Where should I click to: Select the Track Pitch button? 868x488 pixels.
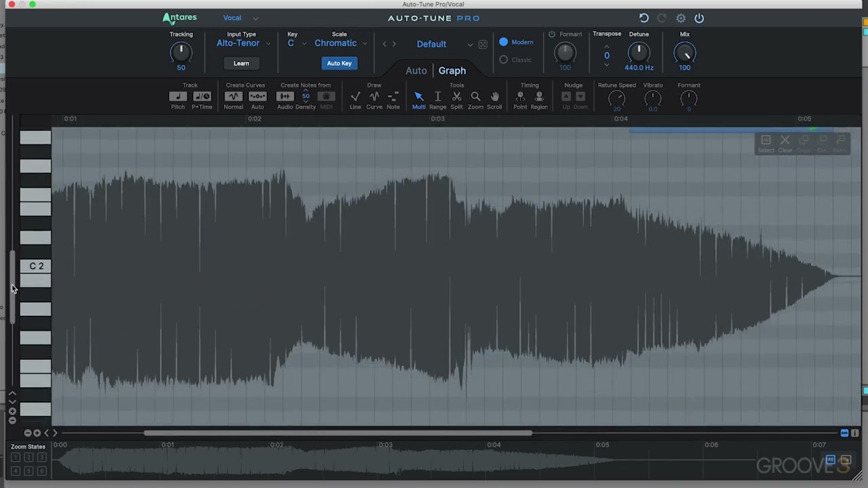point(178,97)
